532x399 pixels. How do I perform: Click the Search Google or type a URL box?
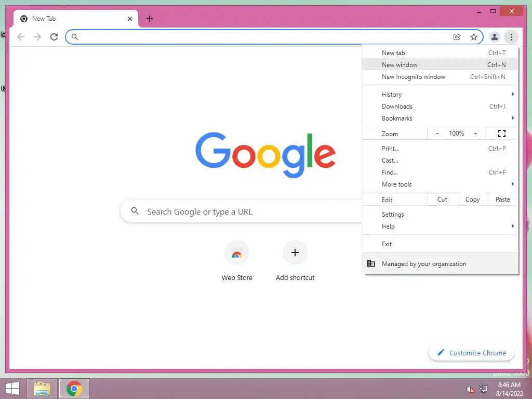(x=242, y=211)
